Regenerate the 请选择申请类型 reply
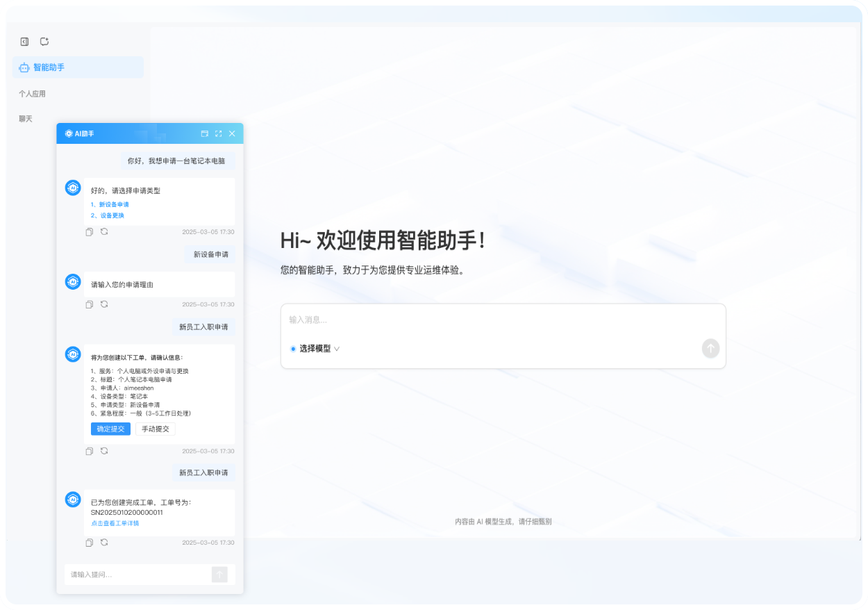868x610 pixels. pos(104,231)
